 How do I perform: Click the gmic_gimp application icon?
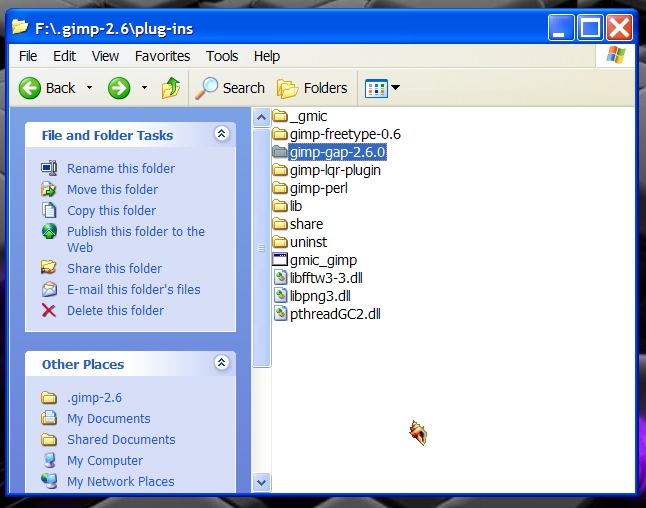pos(280,260)
